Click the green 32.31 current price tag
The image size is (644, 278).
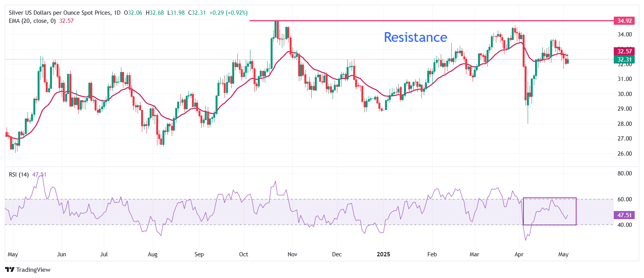[624, 60]
